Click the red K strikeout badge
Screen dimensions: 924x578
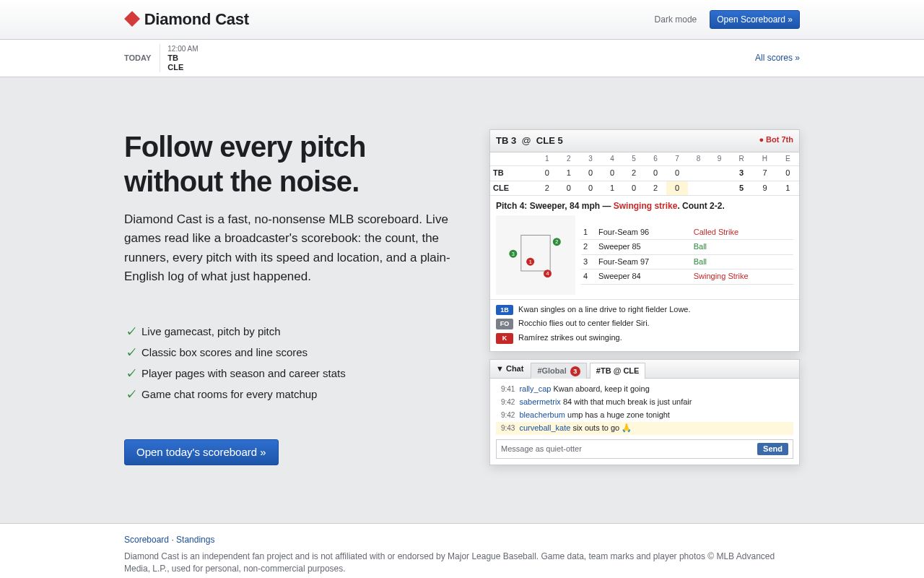505,338
